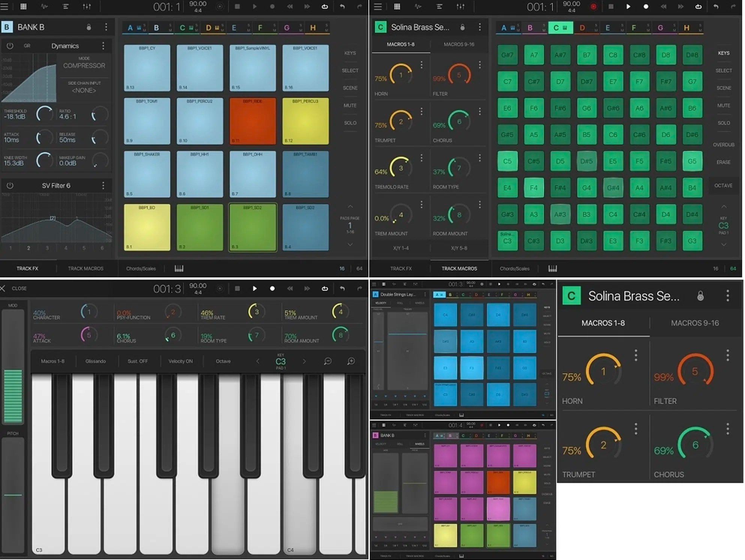The image size is (745, 560).
Task: Click the waveform editor icon in the toolbar
Action: (45, 6)
